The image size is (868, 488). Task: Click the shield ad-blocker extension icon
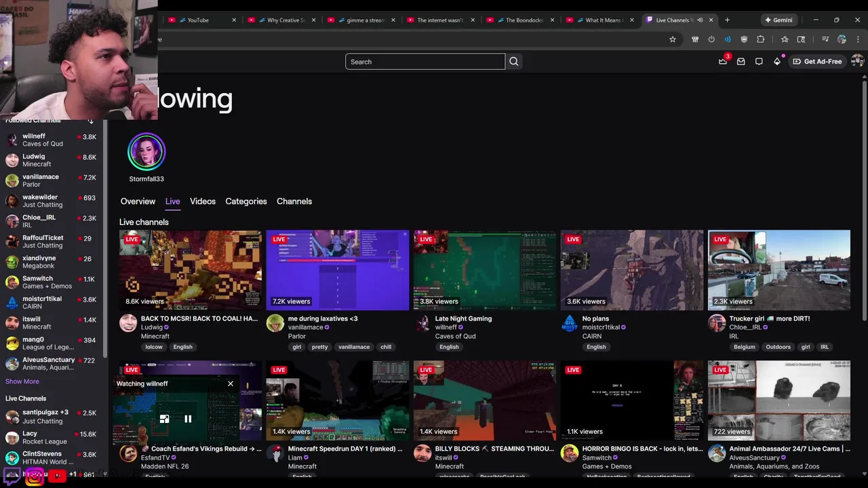coord(744,39)
